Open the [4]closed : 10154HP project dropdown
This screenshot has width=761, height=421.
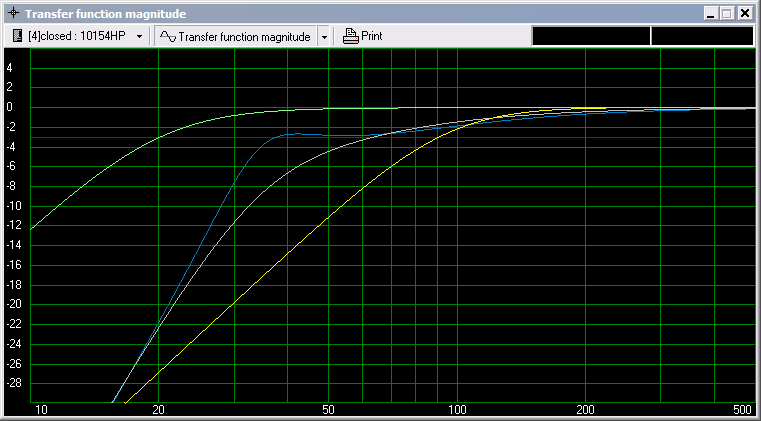coord(139,36)
